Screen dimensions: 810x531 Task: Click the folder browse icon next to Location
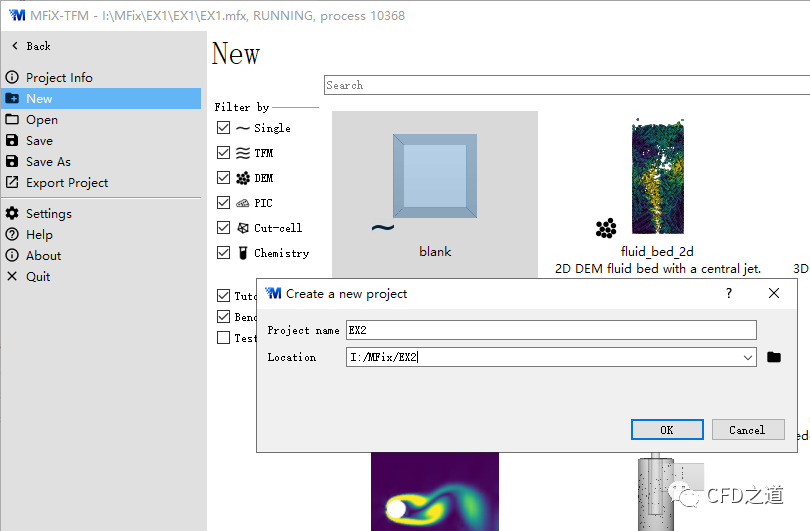773,357
